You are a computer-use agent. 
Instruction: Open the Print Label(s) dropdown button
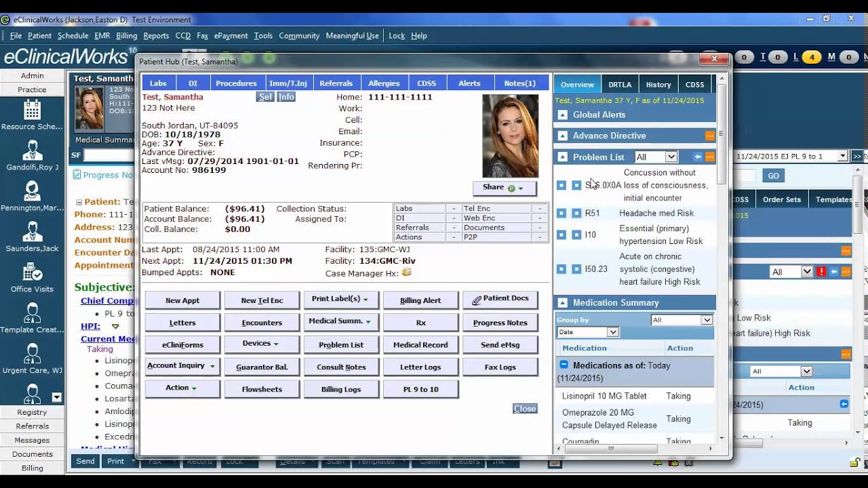coord(341,300)
